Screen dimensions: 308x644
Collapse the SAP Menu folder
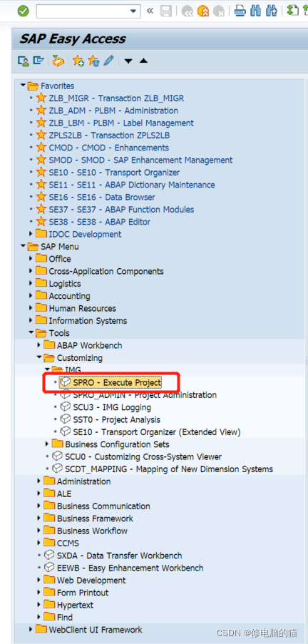[23, 247]
